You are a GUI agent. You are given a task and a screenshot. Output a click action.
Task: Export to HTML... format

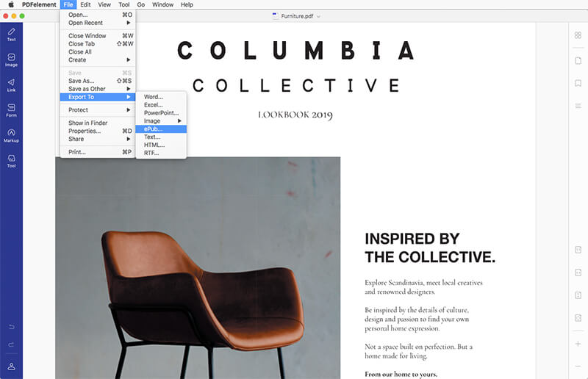[161, 145]
